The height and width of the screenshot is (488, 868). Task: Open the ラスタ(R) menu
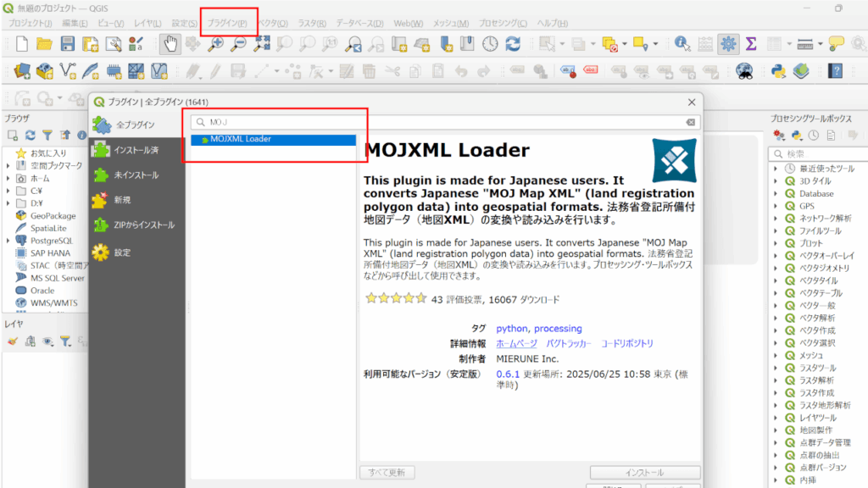coord(312,23)
